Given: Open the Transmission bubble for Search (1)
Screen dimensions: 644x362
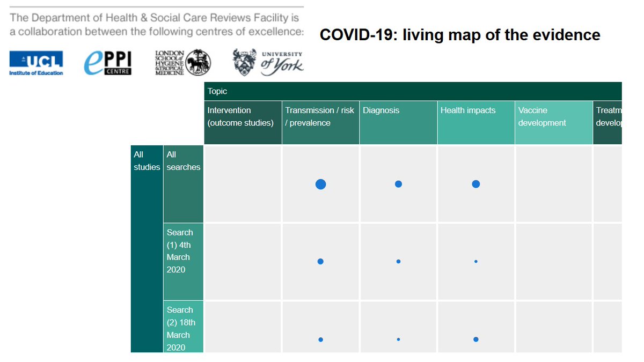Looking at the screenshot, I should [320, 262].
